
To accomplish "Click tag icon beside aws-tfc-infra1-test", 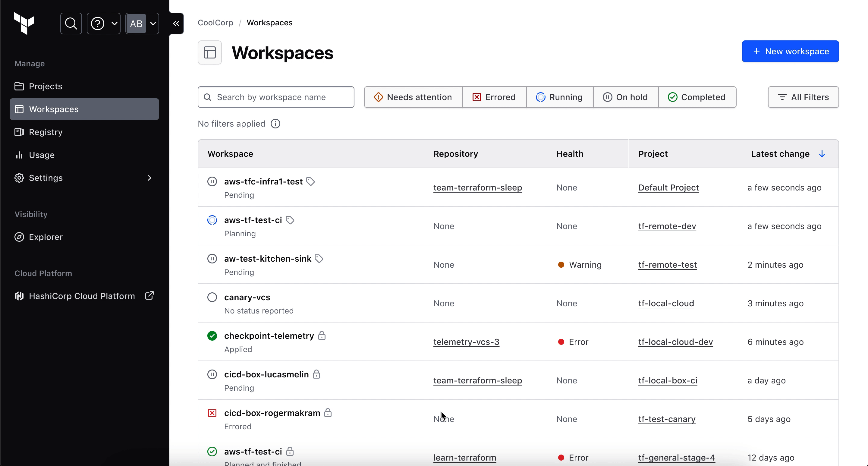I will tap(310, 182).
